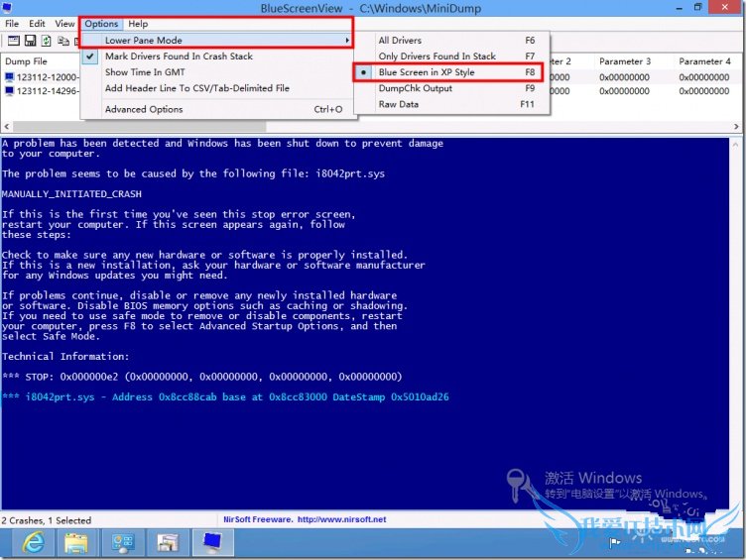Close the open Options menu

coord(101,24)
